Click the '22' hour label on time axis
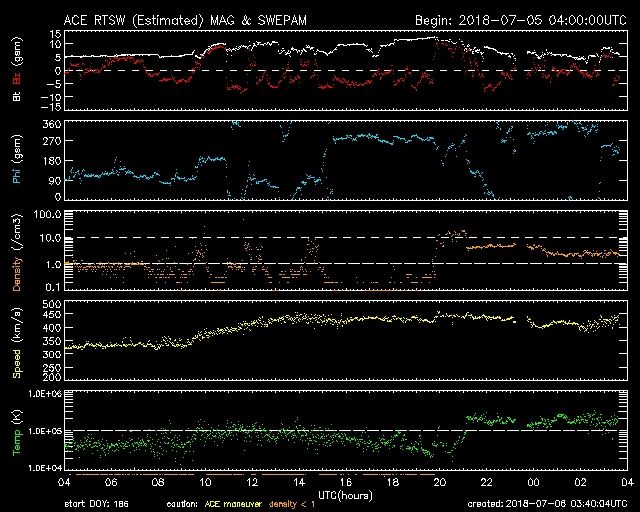This screenshot has width=640, height=512. click(x=487, y=483)
